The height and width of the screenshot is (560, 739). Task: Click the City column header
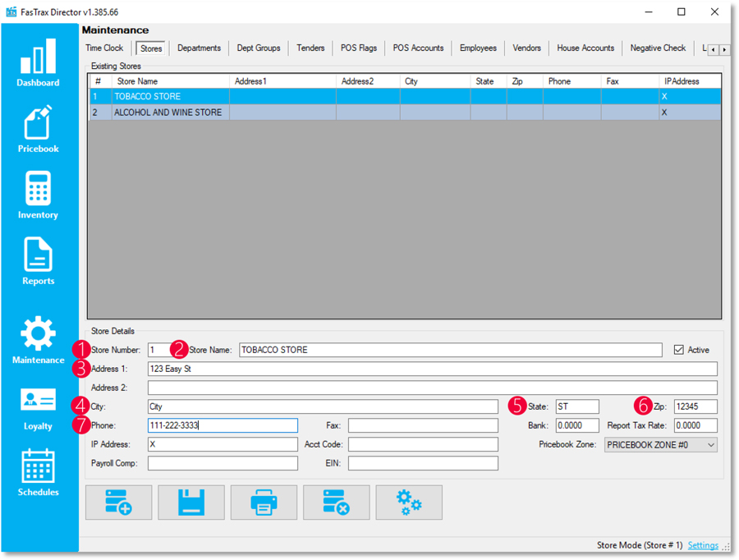click(x=435, y=81)
